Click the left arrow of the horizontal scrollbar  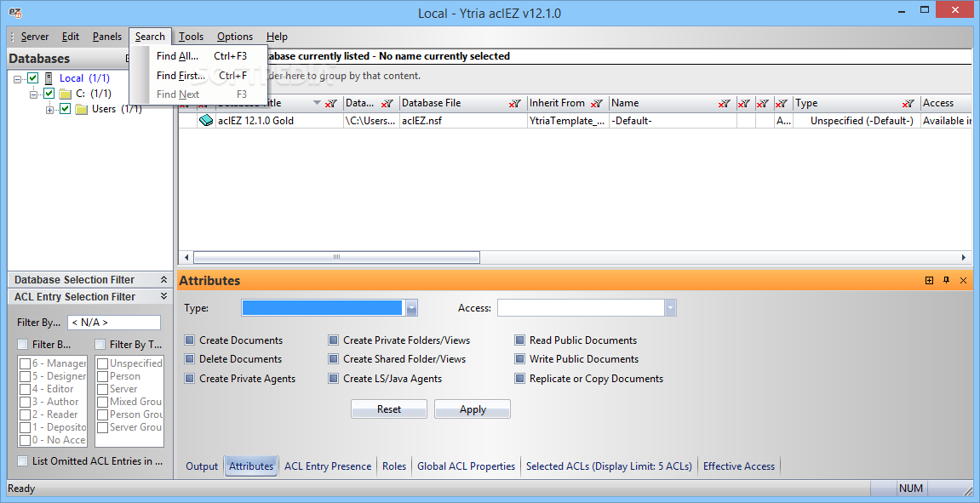point(186,257)
